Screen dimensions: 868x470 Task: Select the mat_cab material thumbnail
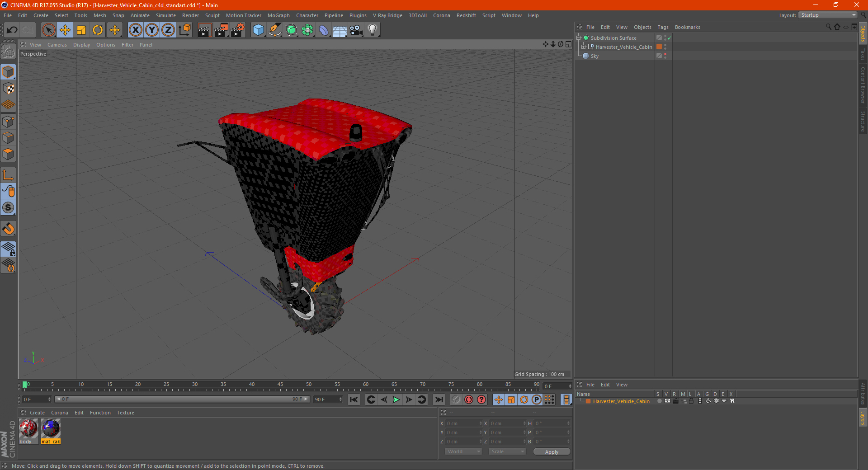point(51,428)
